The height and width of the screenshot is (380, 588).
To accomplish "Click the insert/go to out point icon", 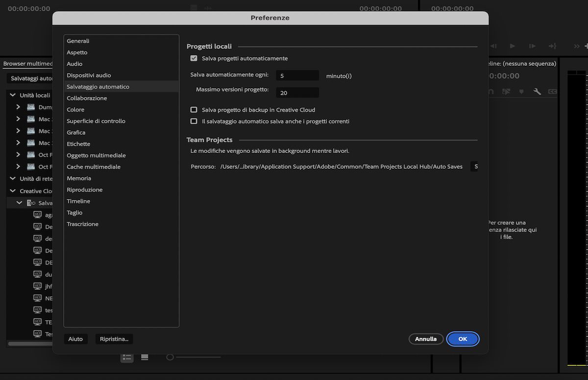I will [x=552, y=46].
